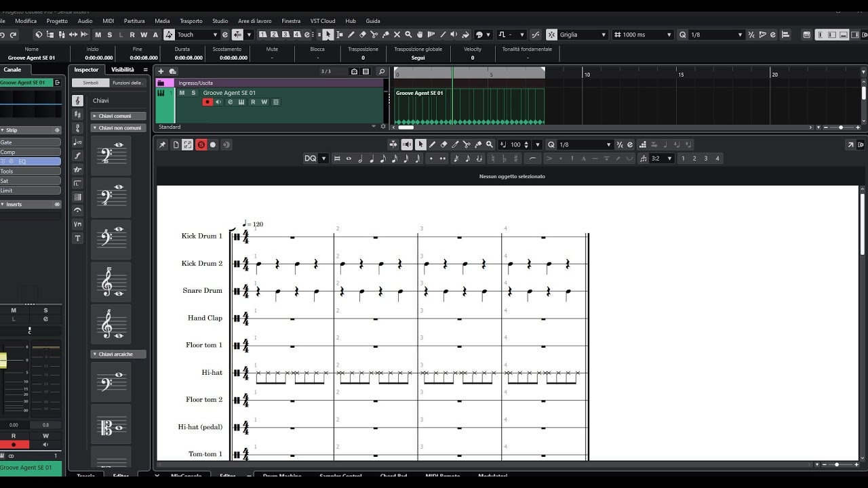868x488 pixels.
Task: Select the Simboli button
Action: [x=90, y=83]
